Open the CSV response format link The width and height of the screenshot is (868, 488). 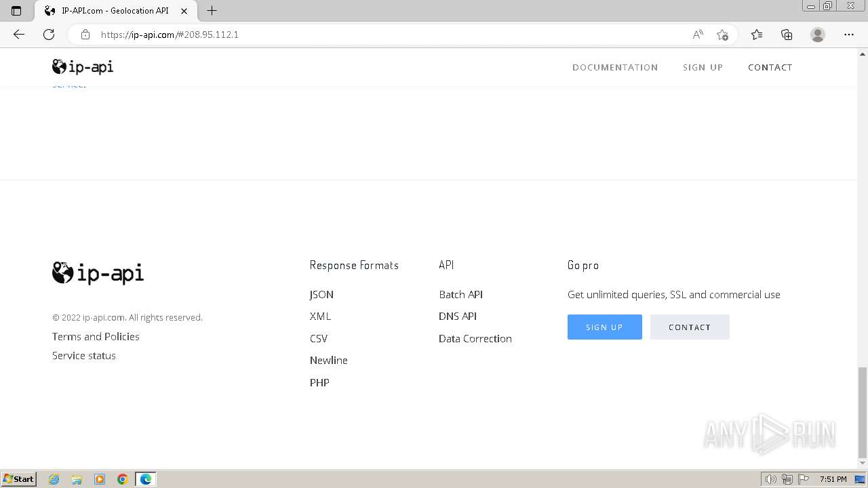tap(319, 339)
